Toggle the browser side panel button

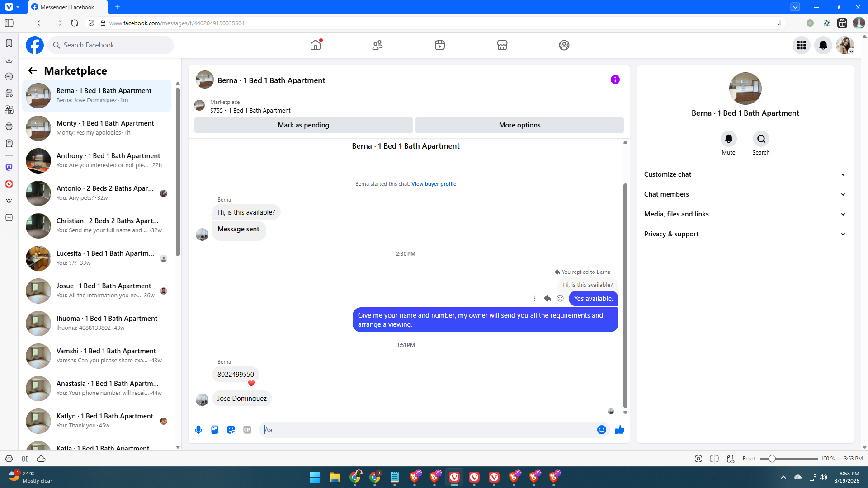coord(9,23)
